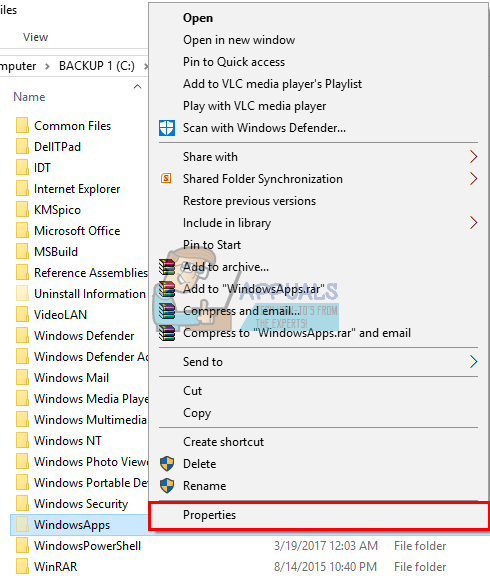The height and width of the screenshot is (576, 490).
Task: Select Scan with Windows Defender
Action: point(264,128)
